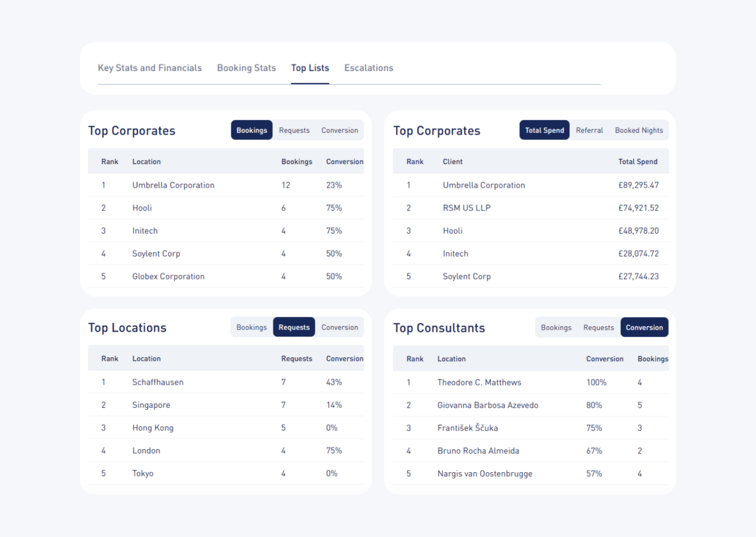The width and height of the screenshot is (756, 537).
Task: Open the Key Stats and Financials tab
Action: click(150, 68)
